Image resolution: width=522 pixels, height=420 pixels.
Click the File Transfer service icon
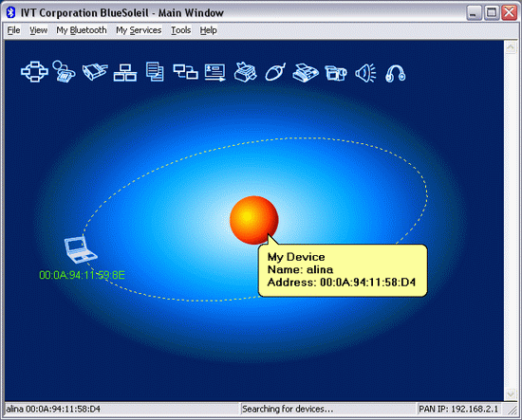click(x=155, y=71)
